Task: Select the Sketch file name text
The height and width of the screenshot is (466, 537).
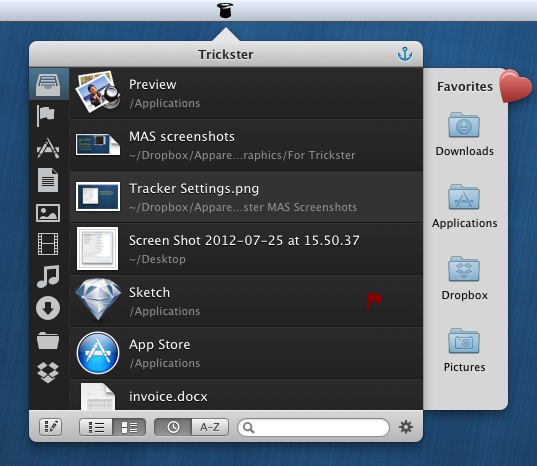Action: (149, 293)
